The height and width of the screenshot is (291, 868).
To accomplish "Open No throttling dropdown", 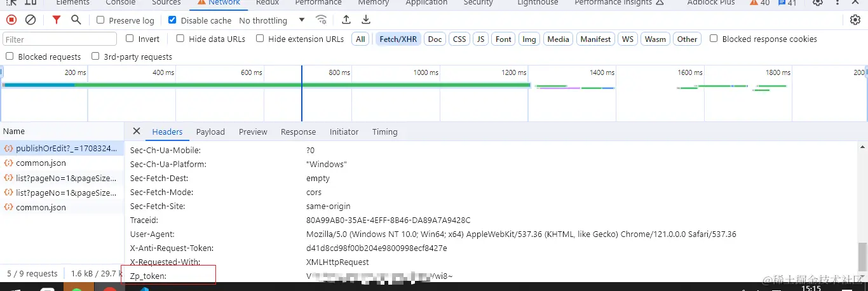I will (271, 20).
